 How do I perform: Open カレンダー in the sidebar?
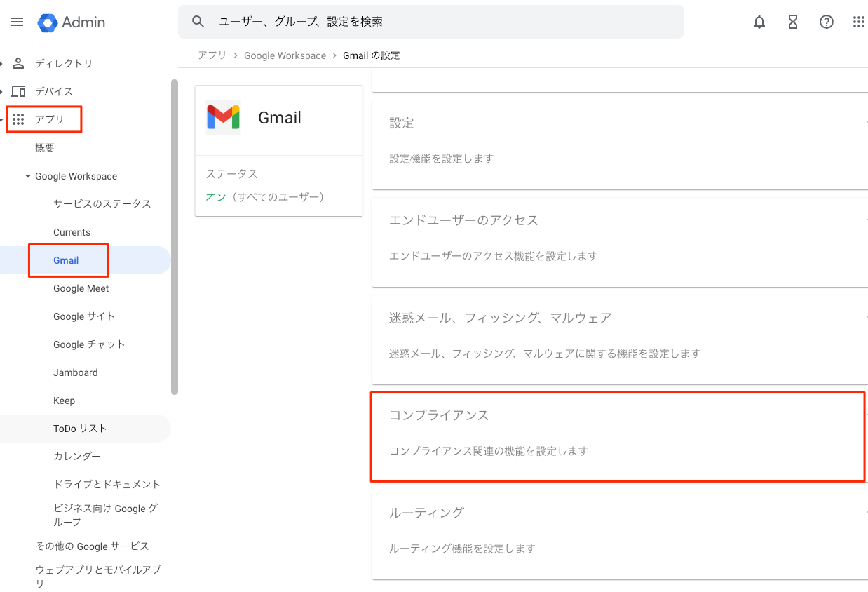point(77,457)
